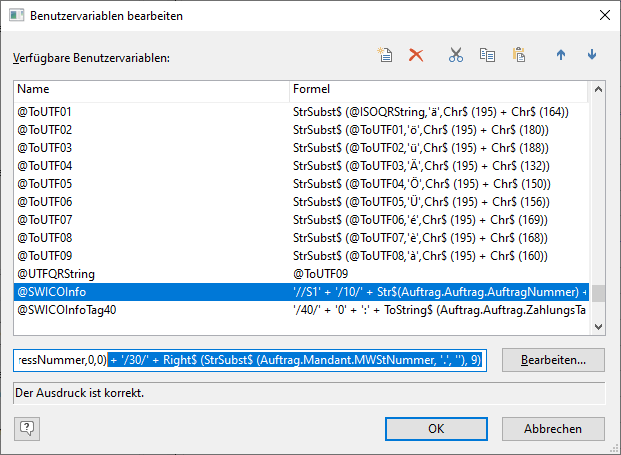Paste variable from clipboard icon
This screenshot has width=621, height=455.
pyautogui.click(x=519, y=55)
